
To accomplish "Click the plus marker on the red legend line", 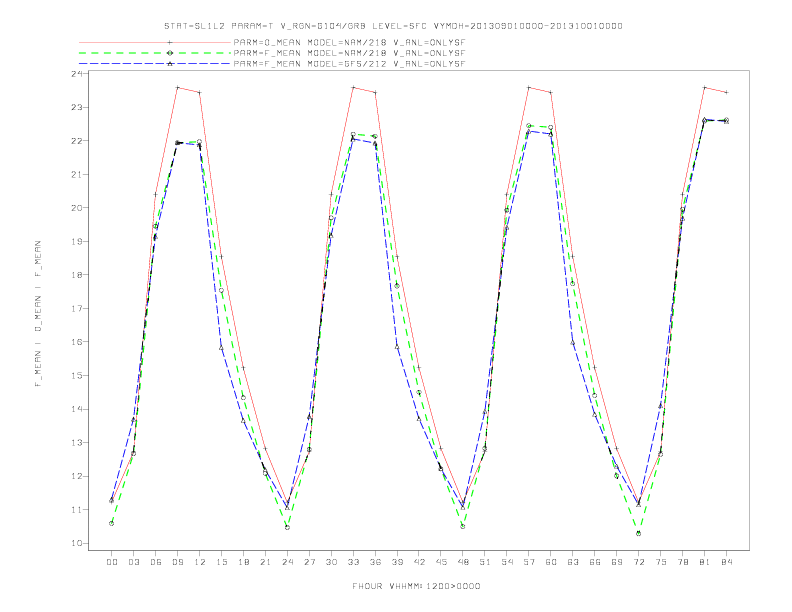I will pyautogui.click(x=170, y=43).
